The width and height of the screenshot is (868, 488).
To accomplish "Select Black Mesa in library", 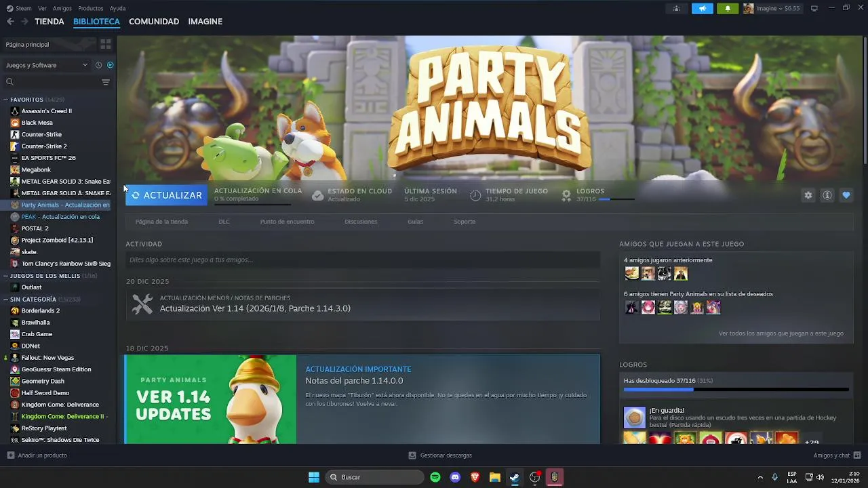I will [37, 123].
